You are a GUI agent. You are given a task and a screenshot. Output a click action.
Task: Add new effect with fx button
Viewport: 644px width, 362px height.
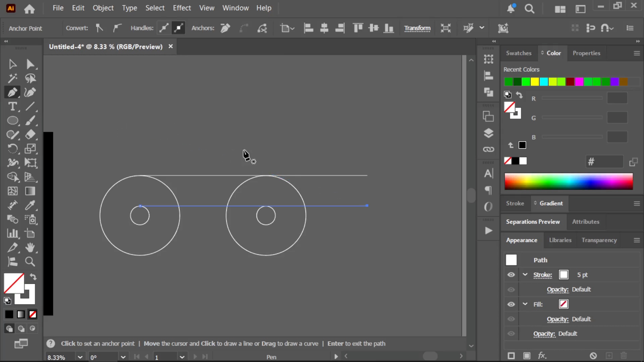542,356
